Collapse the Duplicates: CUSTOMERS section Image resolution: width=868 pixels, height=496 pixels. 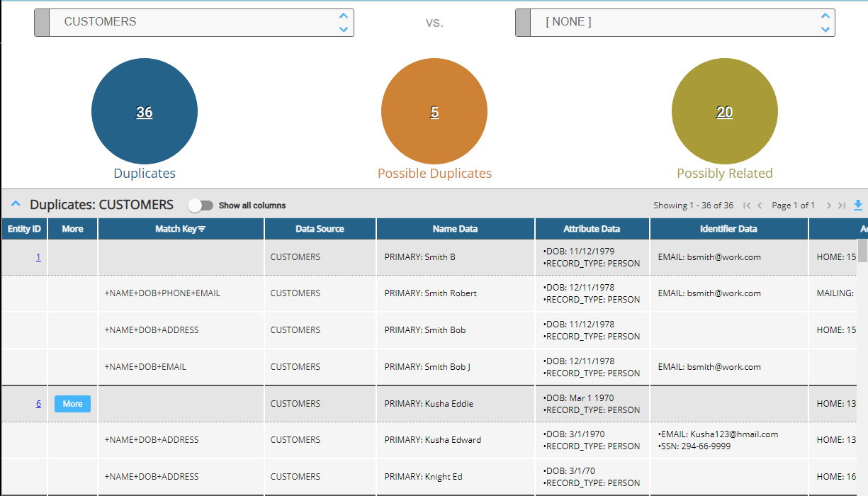pos(16,205)
